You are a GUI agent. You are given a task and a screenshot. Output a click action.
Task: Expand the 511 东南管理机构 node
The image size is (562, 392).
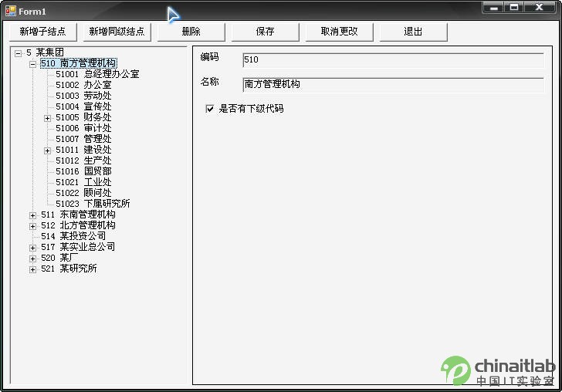(32, 215)
